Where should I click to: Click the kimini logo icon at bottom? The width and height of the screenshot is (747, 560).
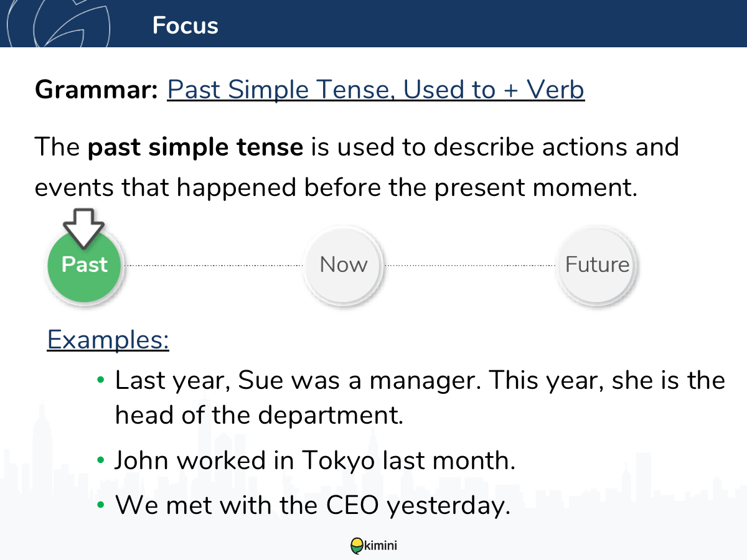357,546
